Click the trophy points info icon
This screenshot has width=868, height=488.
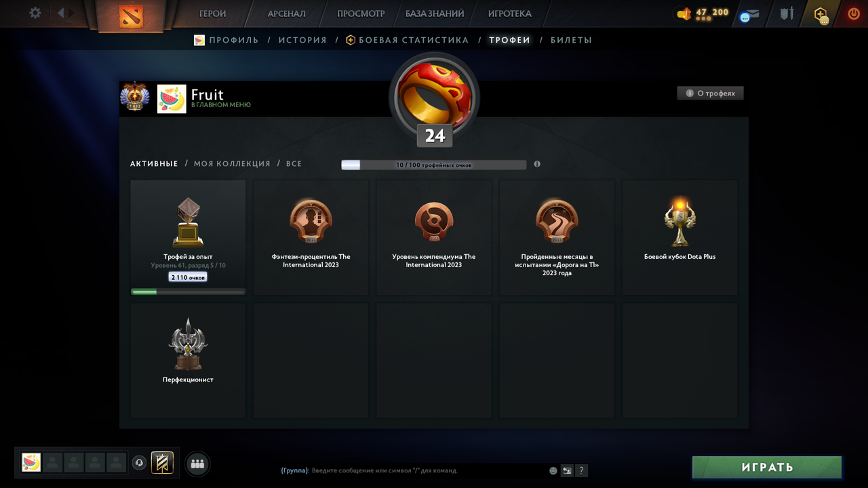537,164
